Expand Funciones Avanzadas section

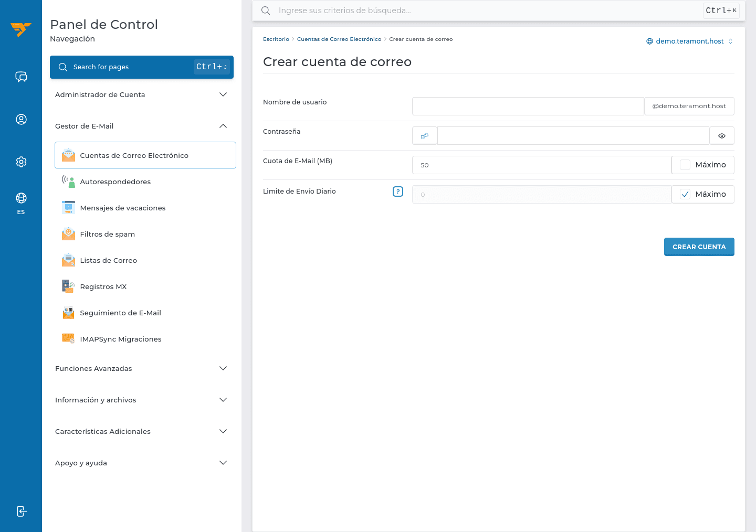142,368
